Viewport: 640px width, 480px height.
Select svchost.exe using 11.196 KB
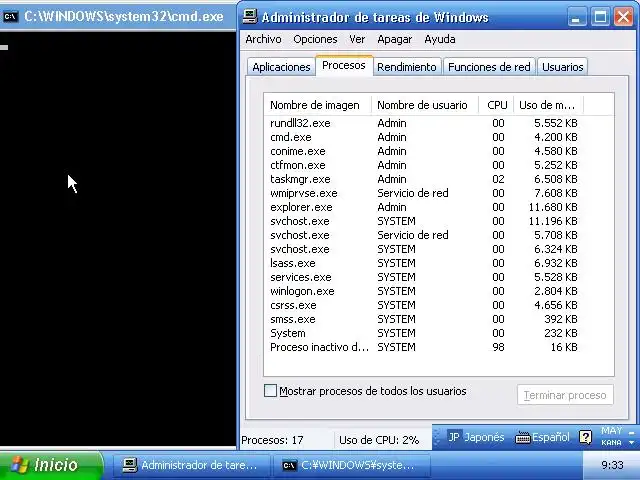[424, 221]
